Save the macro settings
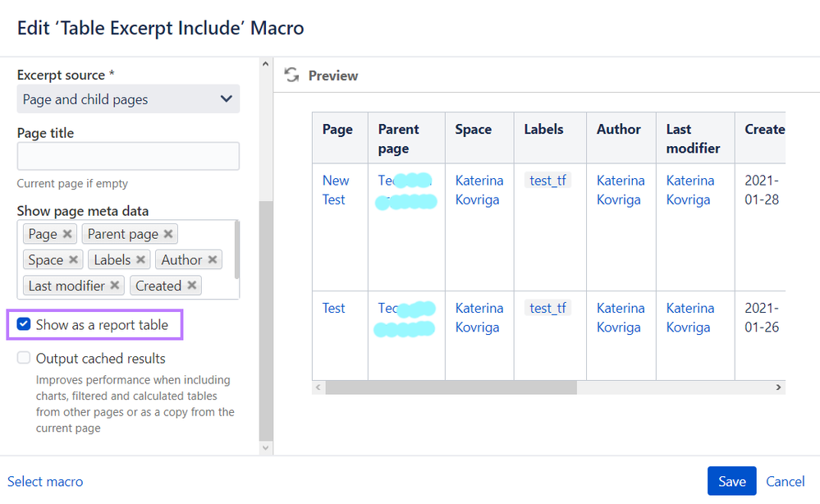Image resolution: width=820 pixels, height=504 pixels. click(x=731, y=481)
